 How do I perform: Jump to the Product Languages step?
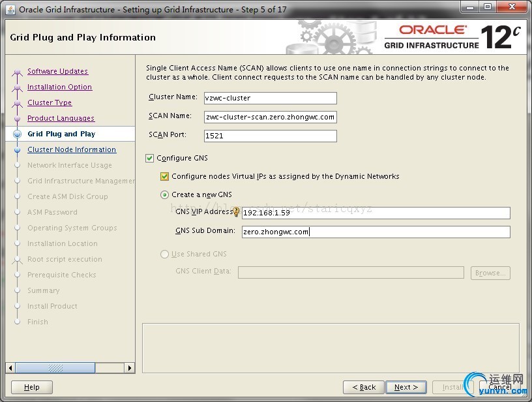61,118
